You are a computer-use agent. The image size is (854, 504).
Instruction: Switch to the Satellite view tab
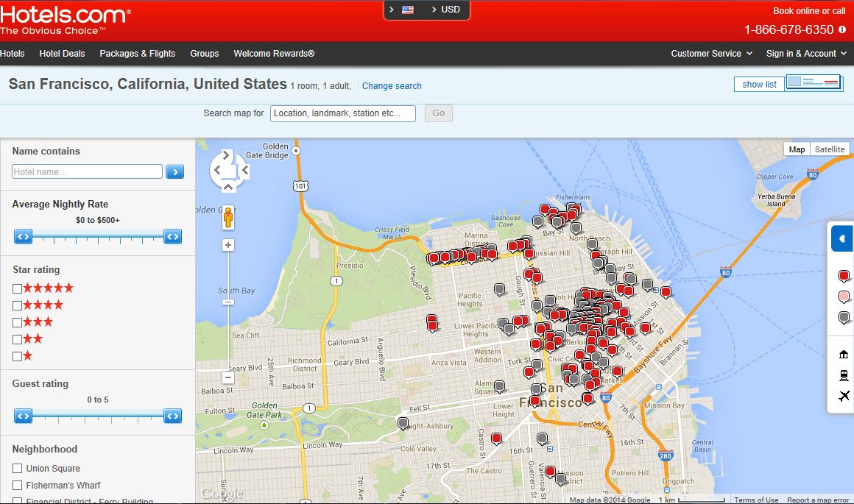tap(830, 149)
